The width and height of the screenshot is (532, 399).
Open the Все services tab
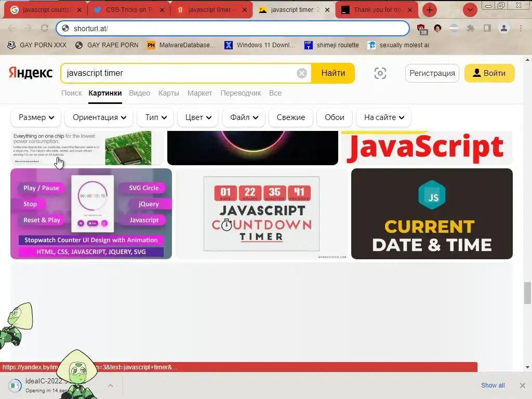[275, 93]
